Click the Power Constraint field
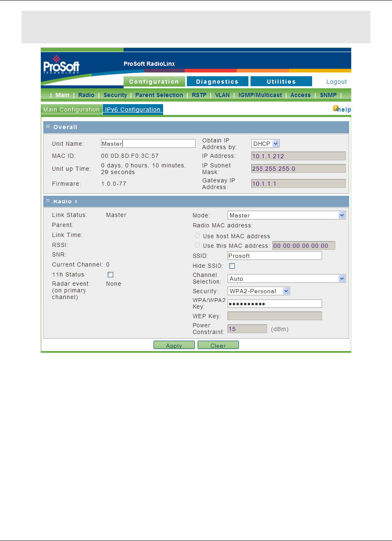Screen dimensions: 392x541 247,329
